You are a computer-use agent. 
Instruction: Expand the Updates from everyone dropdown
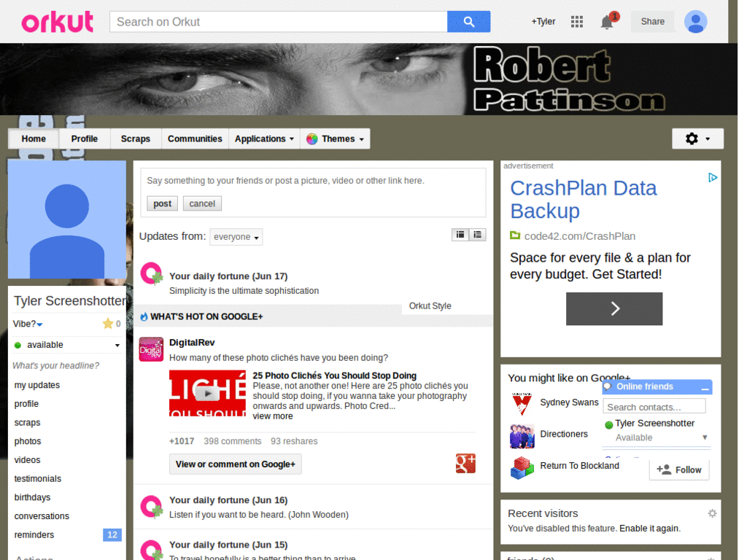click(x=236, y=237)
